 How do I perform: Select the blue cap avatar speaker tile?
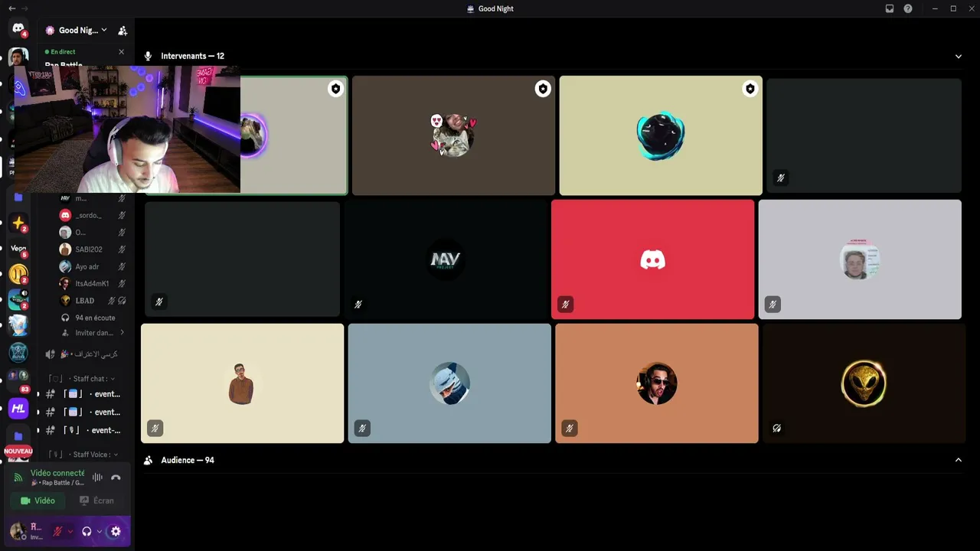tap(449, 383)
